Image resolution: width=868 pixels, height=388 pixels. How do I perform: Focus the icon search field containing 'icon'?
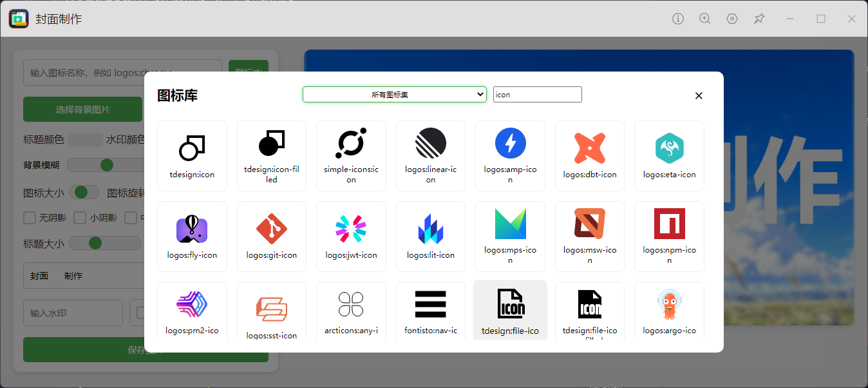click(x=538, y=95)
